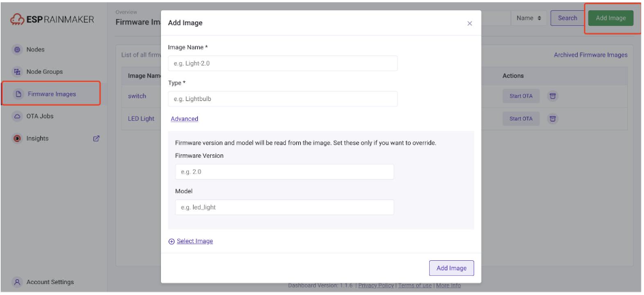Screen dimensions: 644x295
Task: Start OTA for the switch image
Action: [521, 96]
